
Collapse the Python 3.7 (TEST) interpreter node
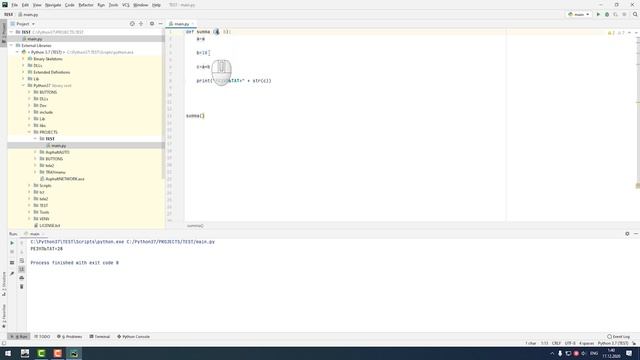click(18, 52)
